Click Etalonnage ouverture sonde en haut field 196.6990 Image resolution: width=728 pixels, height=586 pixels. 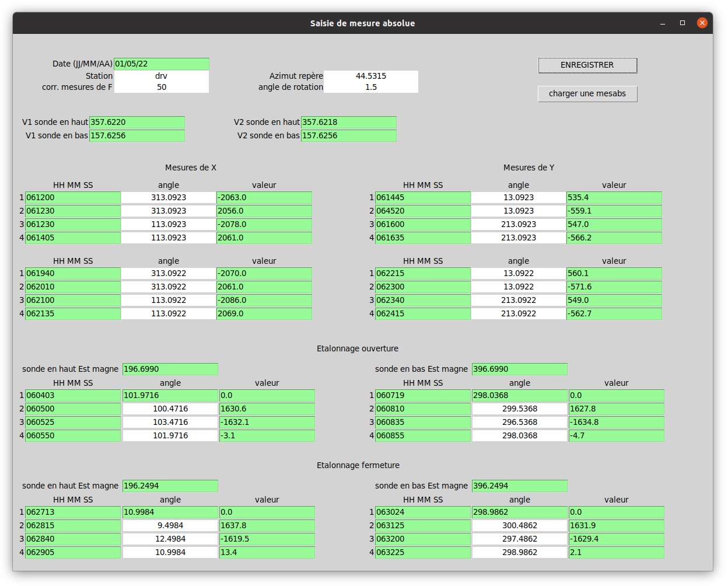[x=170, y=369]
